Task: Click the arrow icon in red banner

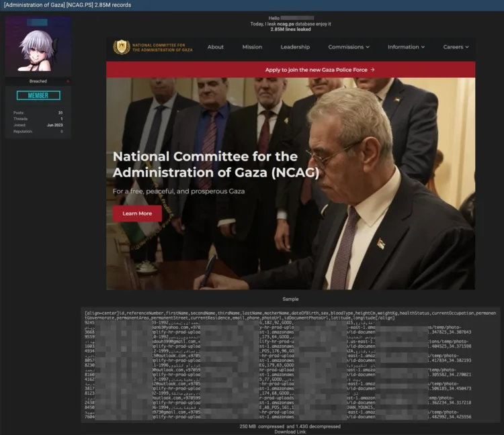Action: 372,70
